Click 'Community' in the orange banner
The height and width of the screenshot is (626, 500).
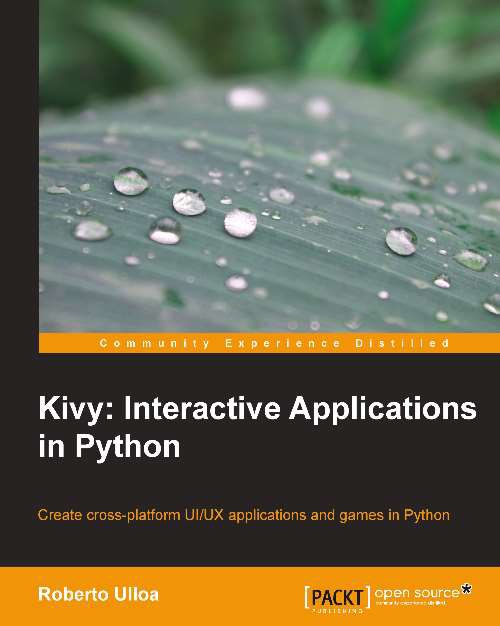click(x=154, y=343)
